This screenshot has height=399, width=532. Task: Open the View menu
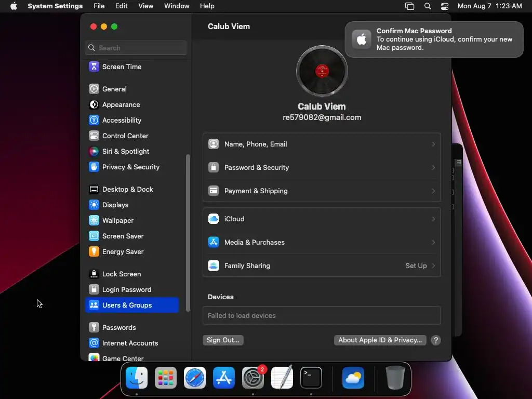pos(145,6)
